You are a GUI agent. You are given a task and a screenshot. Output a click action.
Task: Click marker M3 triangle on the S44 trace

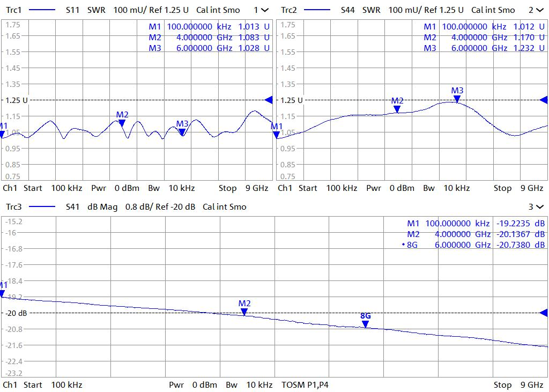(x=457, y=99)
